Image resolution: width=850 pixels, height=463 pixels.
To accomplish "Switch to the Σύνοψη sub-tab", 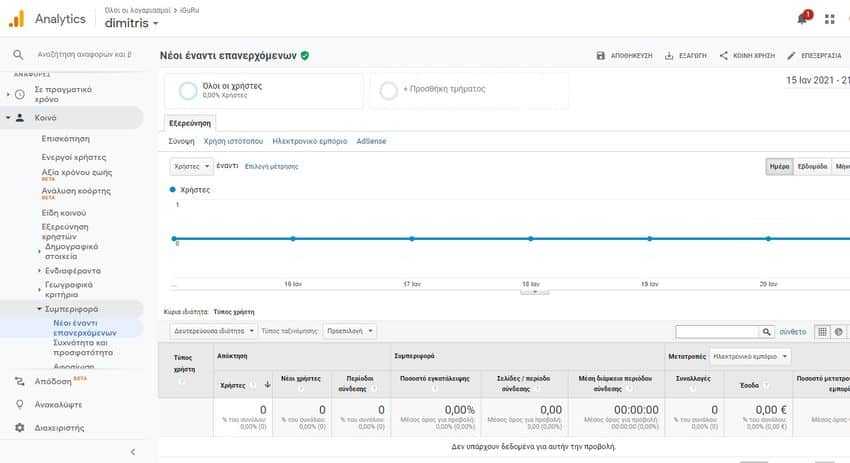I will click(181, 141).
